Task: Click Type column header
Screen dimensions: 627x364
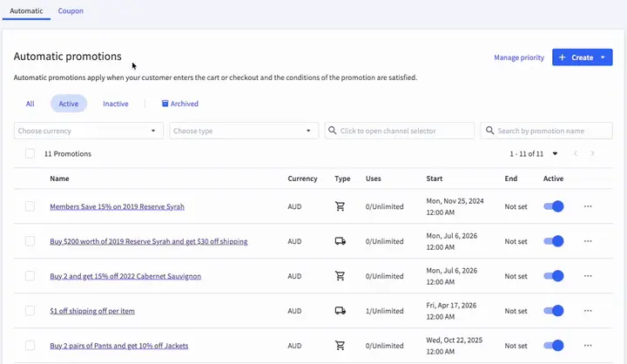Action: (x=342, y=179)
